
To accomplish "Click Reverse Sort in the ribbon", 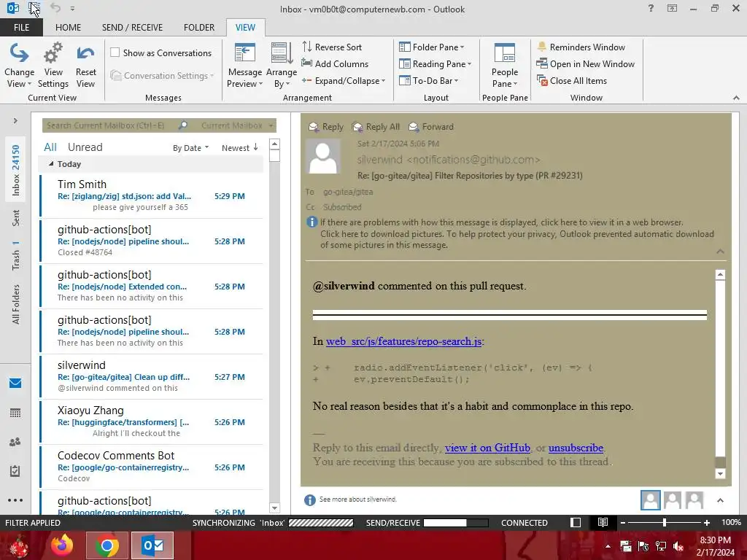I will (332, 47).
